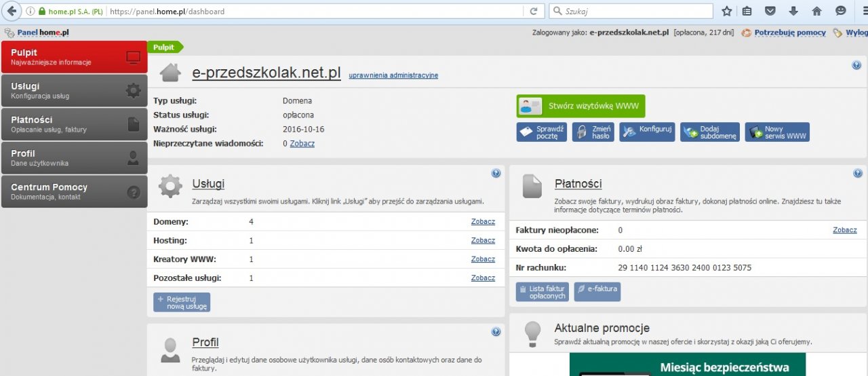This screenshot has height=376, width=868.
Task: Click the monitor icon on Pulpit menu
Action: pyautogui.click(x=133, y=58)
